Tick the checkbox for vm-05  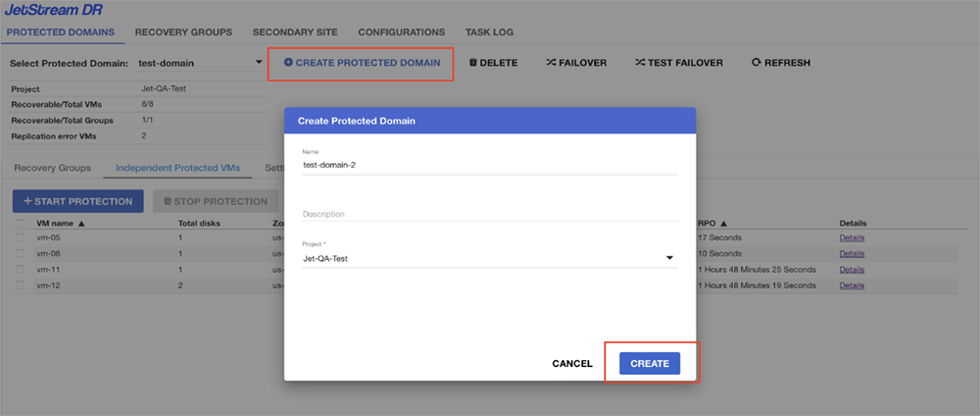tap(21, 238)
